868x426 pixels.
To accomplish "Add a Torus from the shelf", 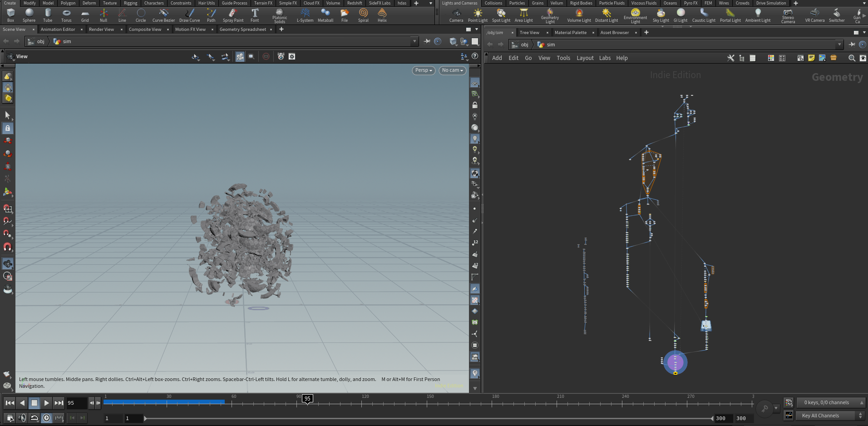I will click(x=66, y=15).
